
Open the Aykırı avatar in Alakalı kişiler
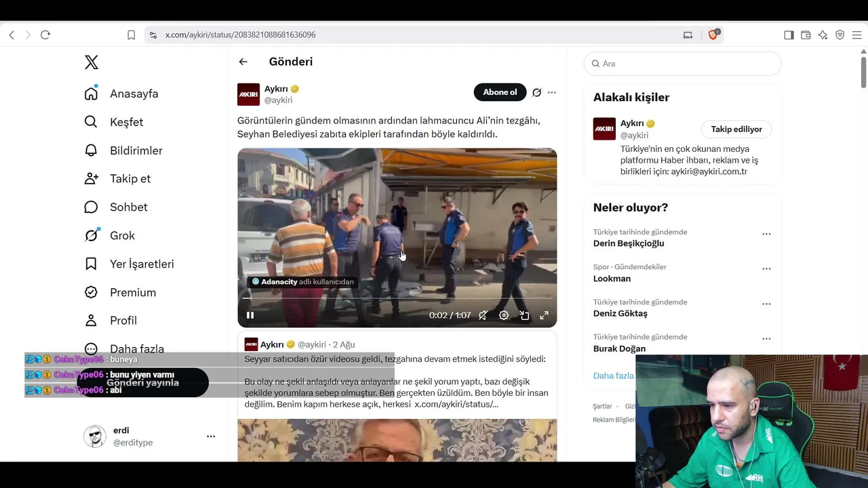604,129
